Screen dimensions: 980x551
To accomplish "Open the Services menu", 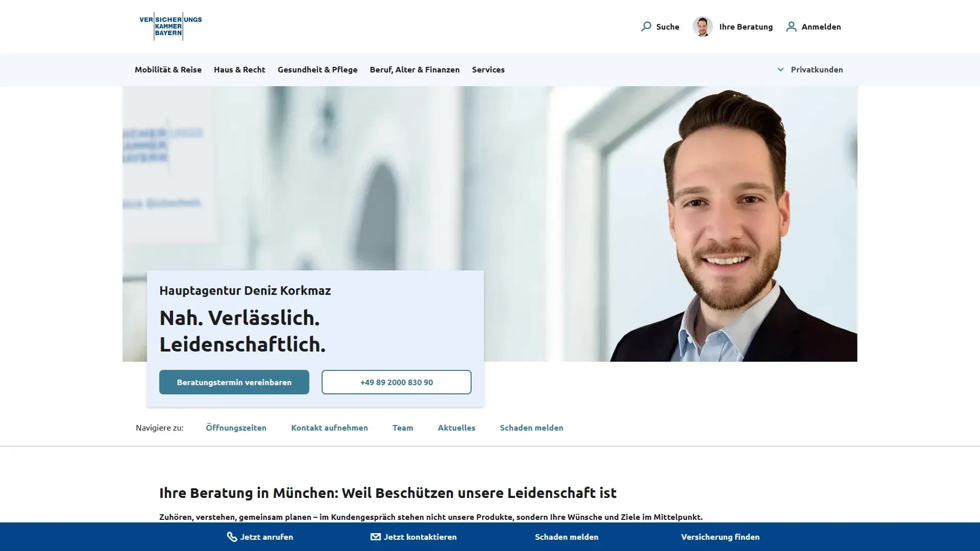I will pos(488,69).
